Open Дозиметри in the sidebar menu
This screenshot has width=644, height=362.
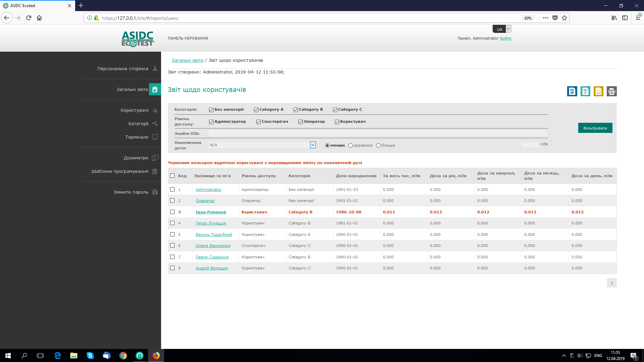click(x=136, y=158)
